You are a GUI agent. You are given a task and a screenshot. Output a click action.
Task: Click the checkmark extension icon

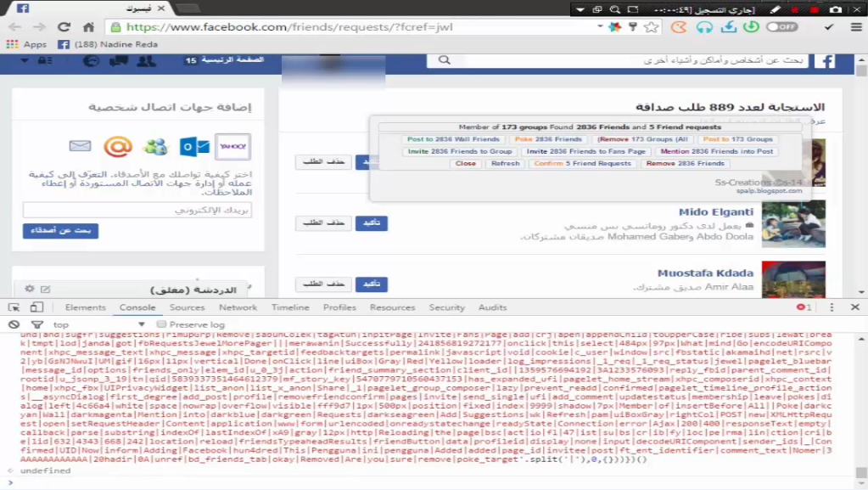pyautogui.click(x=829, y=26)
